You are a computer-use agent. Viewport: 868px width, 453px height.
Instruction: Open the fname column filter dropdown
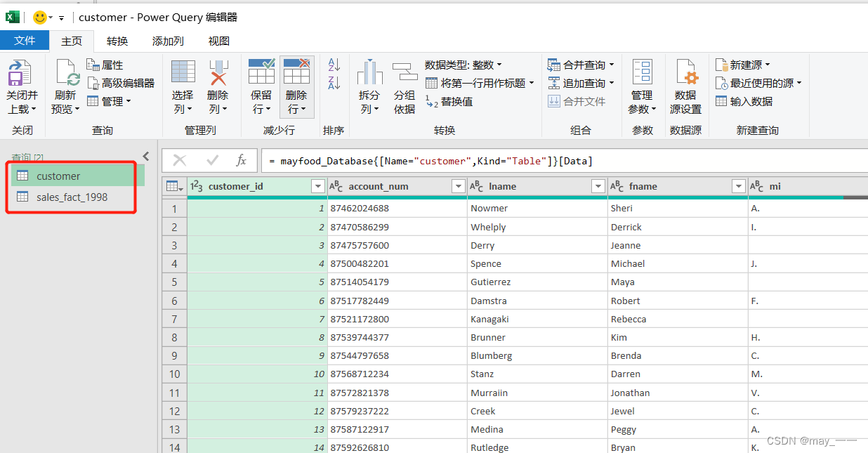[x=739, y=186]
